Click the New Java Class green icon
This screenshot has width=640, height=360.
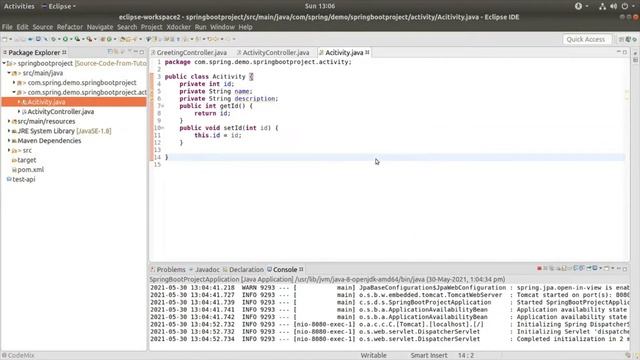pos(109,39)
